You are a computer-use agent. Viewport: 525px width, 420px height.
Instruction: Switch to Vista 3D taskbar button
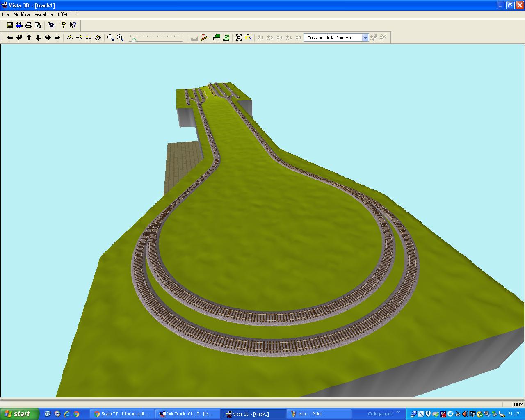(253, 414)
